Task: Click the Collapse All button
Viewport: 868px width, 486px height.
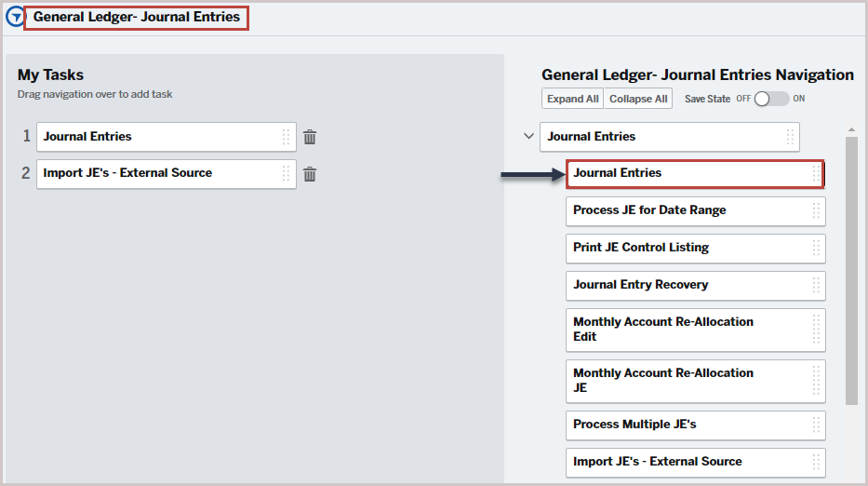Action: point(638,99)
